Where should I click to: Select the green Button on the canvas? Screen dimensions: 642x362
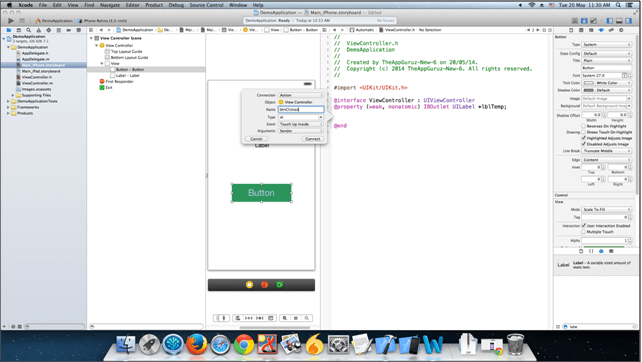point(262,193)
